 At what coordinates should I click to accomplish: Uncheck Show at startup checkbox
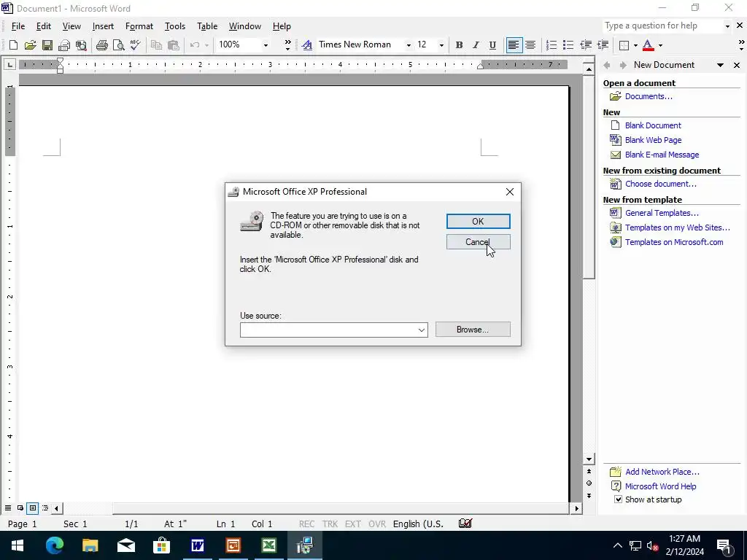click(618, 499)
